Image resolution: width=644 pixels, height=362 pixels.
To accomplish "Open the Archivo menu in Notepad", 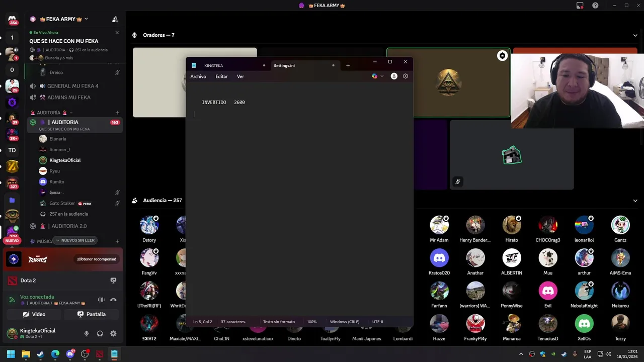I will (198, 76).
